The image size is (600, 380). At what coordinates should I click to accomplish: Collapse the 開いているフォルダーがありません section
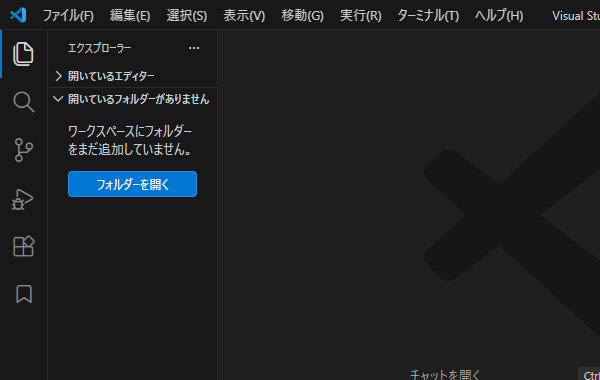[x=133, y=99]
